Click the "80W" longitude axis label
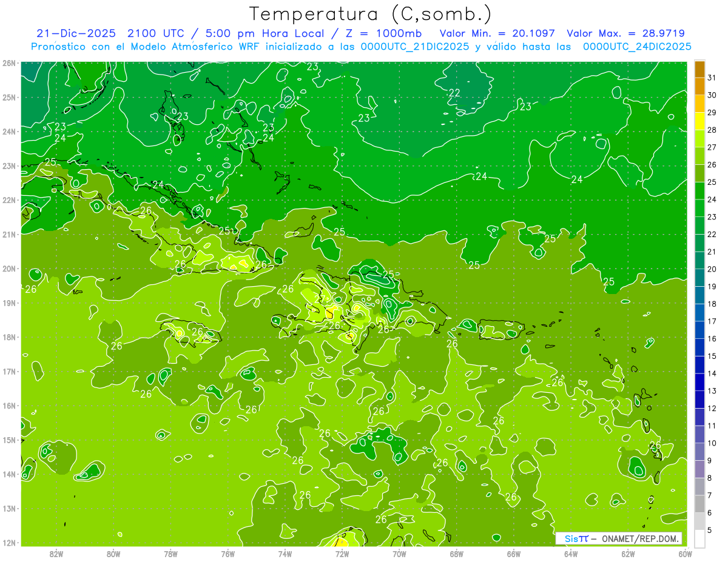Screen dimensions: 728x562 113,554
